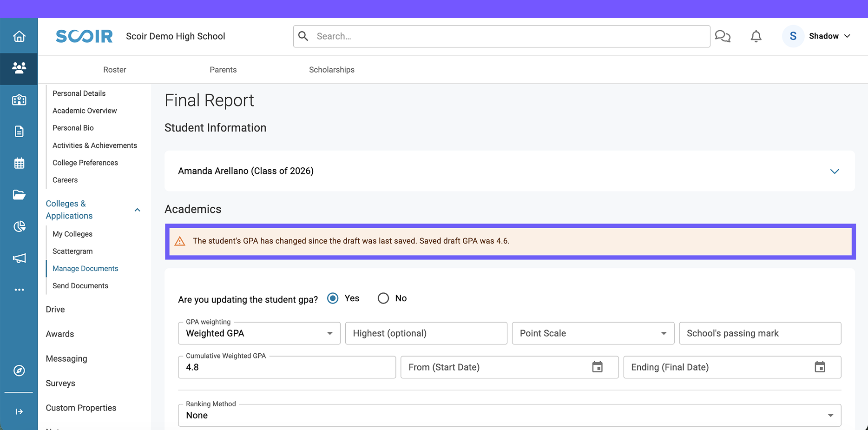
Task: Click the Home icon in sidebar
Action: click(19, 36)
